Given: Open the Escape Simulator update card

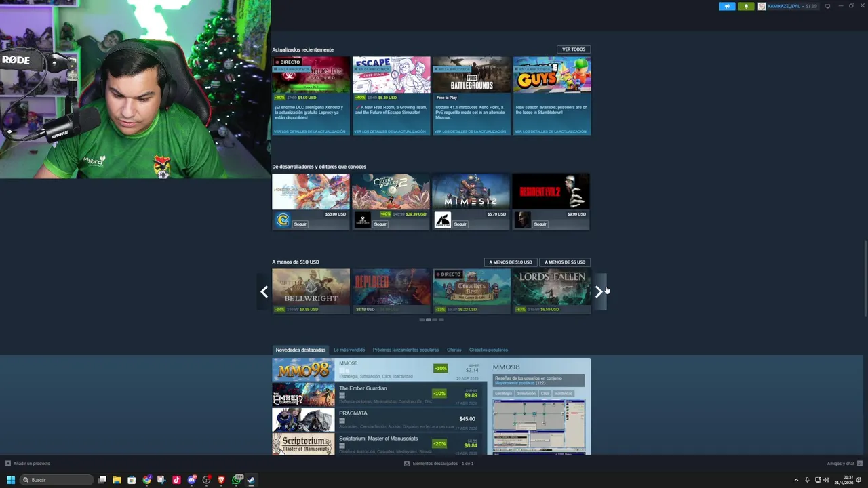Looking at the screenshot, I should [x=391, y=96].
